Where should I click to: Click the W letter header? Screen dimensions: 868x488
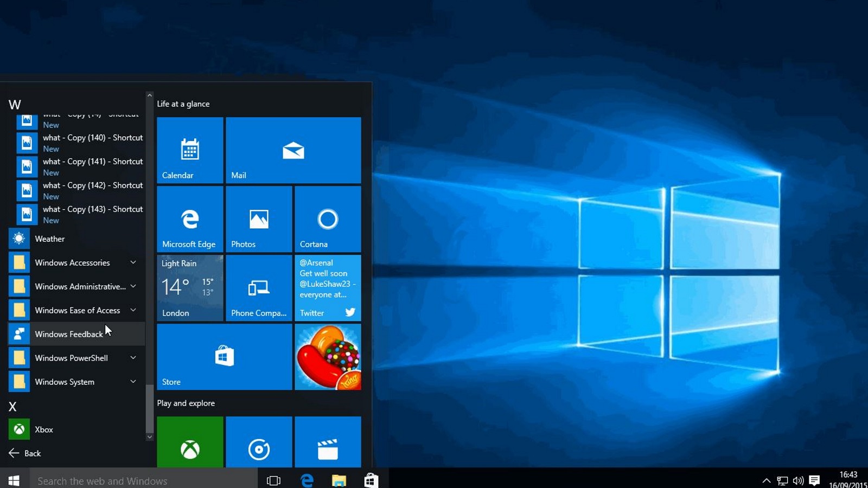point(15,105)
